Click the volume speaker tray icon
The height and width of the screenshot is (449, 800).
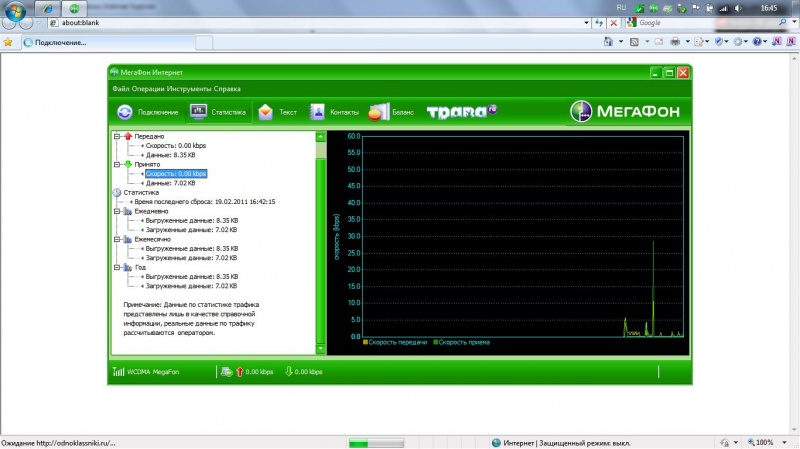point(738,8)
